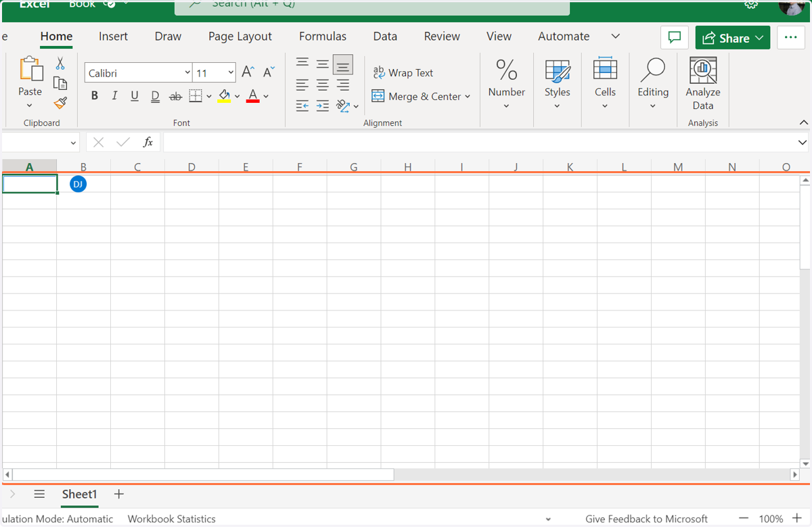Select the Sheet1 tab
This screenshot has height=527, width=812.
pyautogui.click(x=80, y=495)
